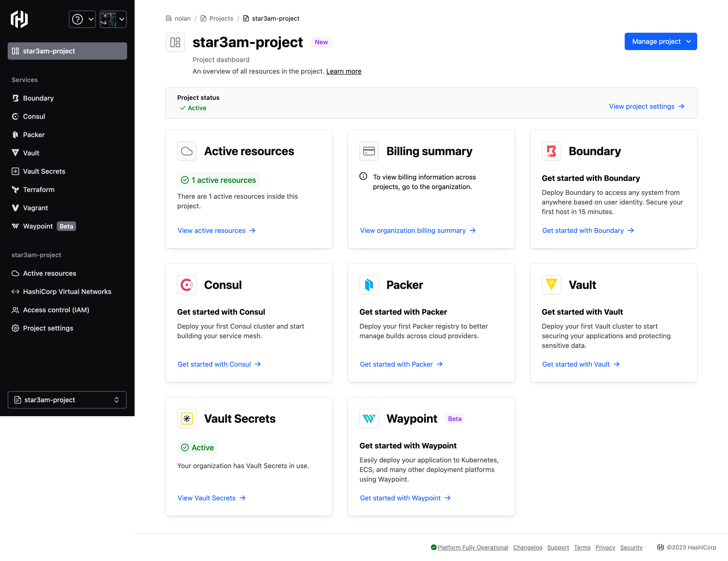The image size is (728, 561).
Task: Click Get started with Boundary link
Action: click(x=588, y=230)
